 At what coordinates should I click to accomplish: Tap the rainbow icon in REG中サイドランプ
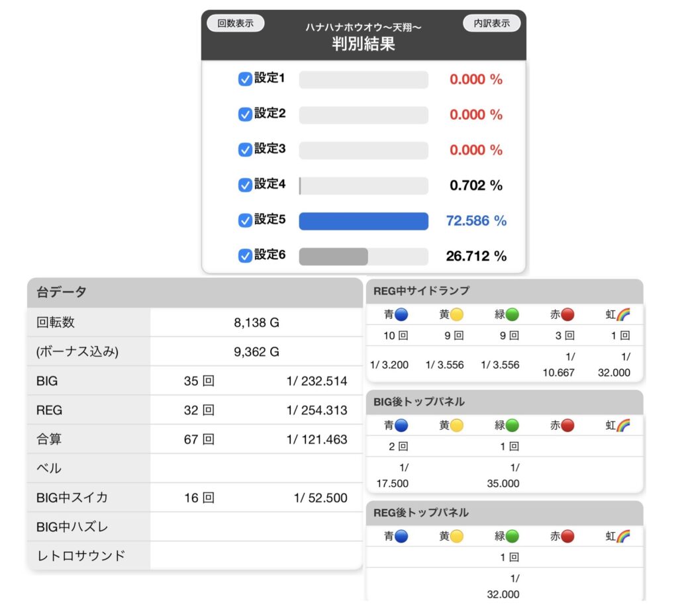point(623,315)
